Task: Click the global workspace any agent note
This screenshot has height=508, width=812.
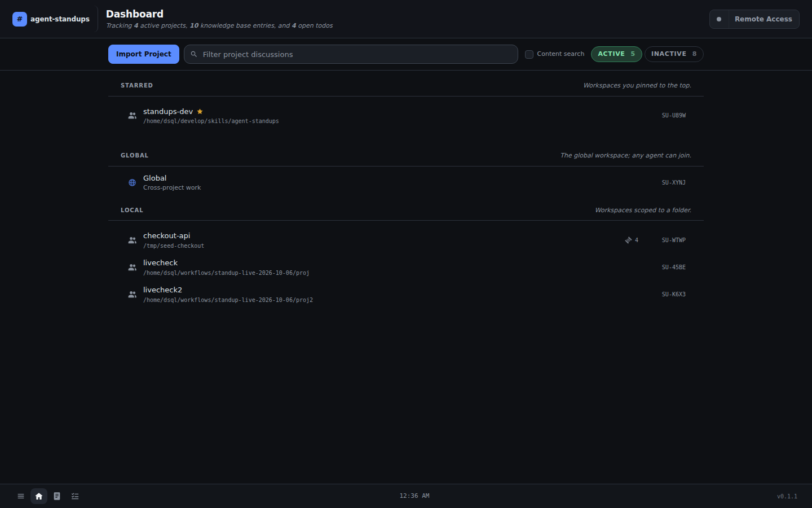Action: (626, 156)
